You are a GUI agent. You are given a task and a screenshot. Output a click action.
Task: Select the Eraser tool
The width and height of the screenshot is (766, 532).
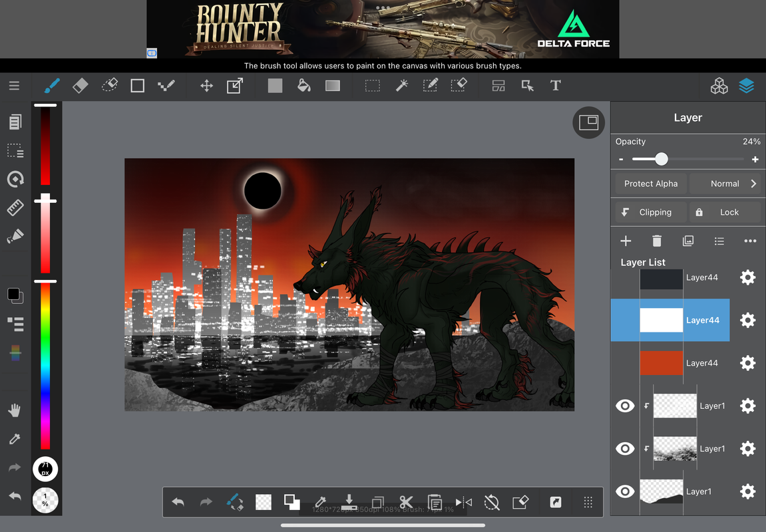pos(80,86)
